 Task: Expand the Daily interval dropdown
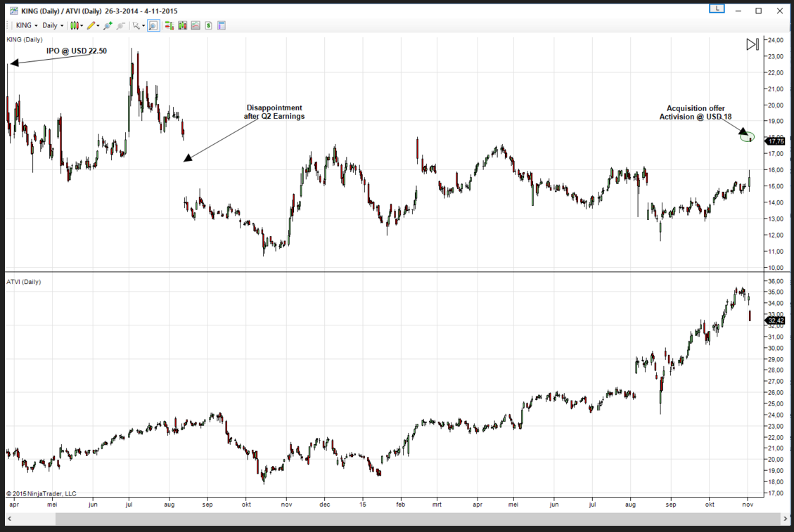[x=53, y=25]
